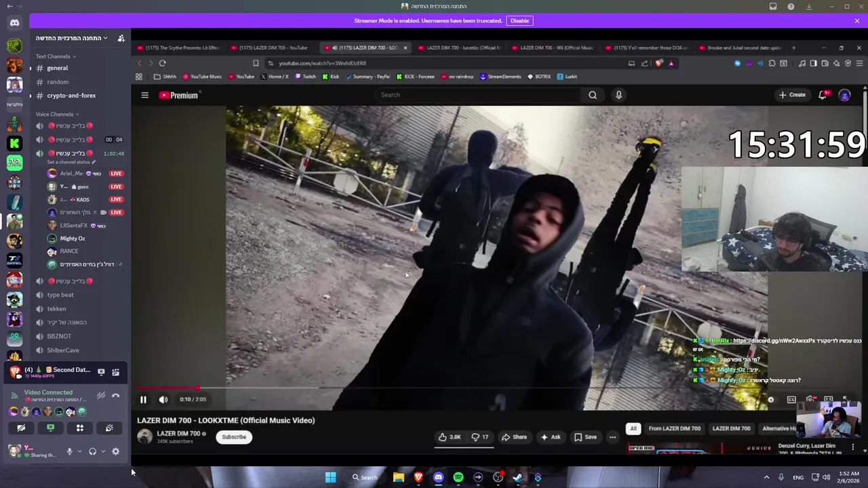Disconnect from the Discord voice call
Image resolution: width=868 pixels, height=488 pixels.
[x=116, y=395]
